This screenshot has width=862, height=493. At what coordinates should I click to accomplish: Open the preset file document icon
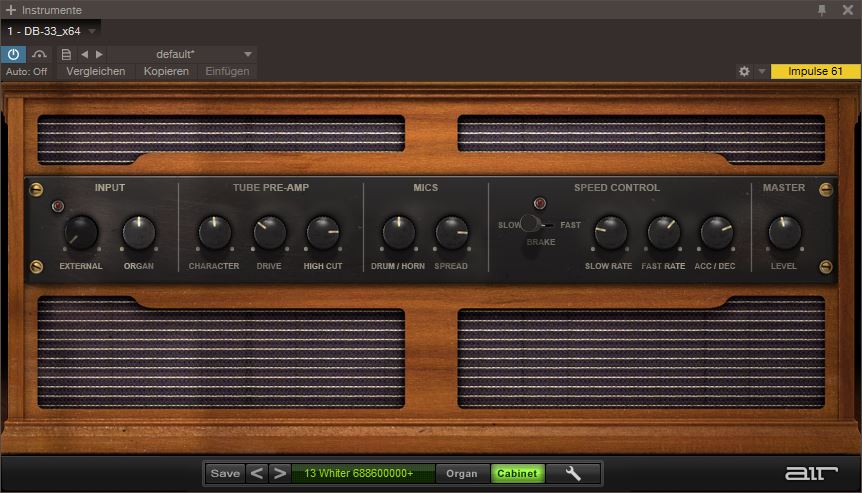pos(66,54)
